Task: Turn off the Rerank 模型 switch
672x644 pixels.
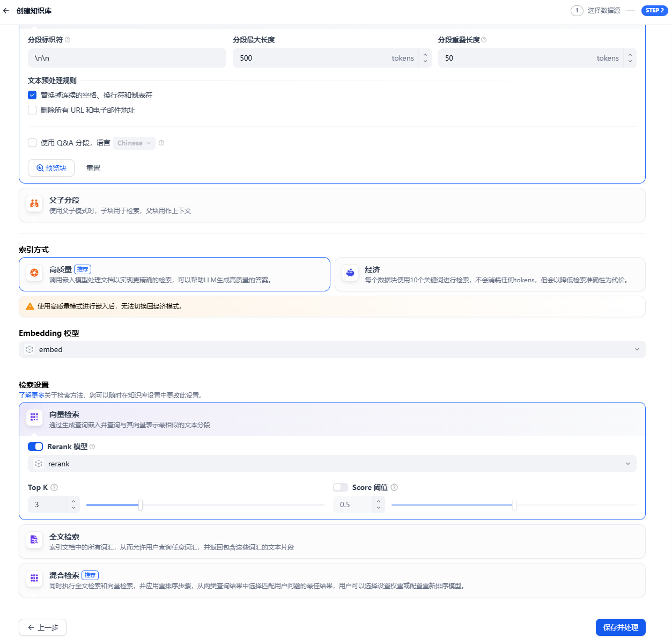Action: tap(35, 447)
